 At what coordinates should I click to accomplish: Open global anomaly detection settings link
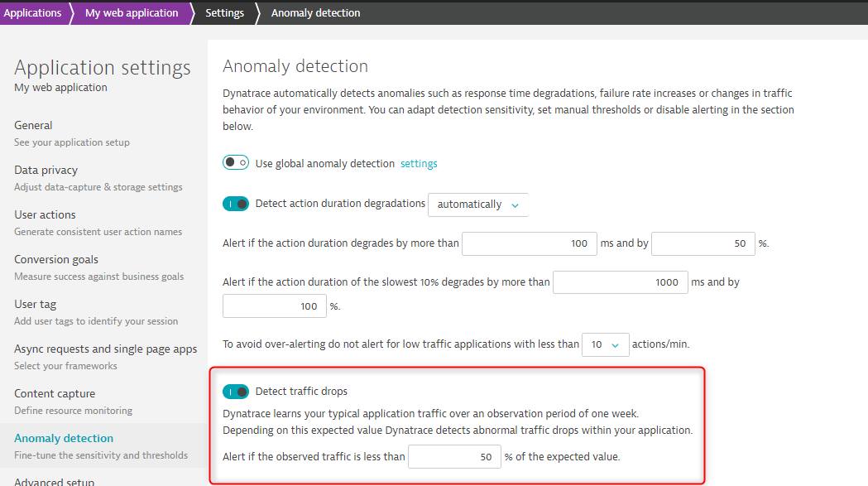(x=419, y=163)
